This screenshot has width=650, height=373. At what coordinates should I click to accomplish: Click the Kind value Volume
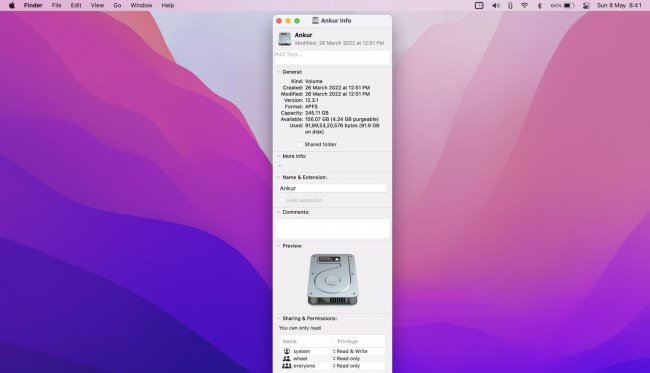point(313,81)
